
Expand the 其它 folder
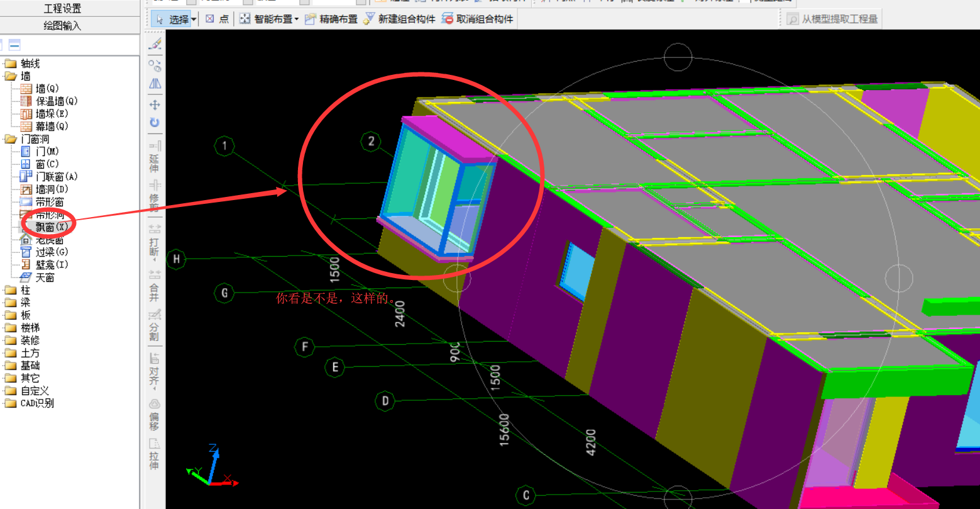click(x=10, y=378)
